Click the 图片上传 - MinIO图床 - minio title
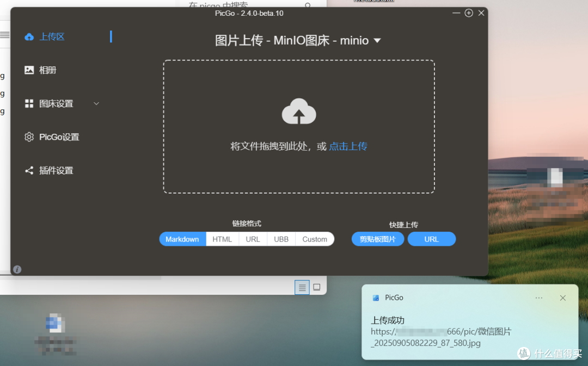 click(x=292, y=40)
